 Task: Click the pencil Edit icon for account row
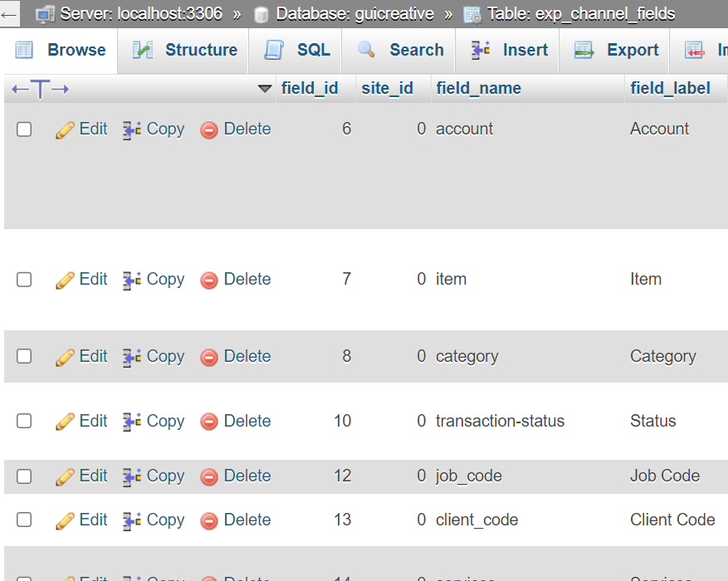(65, 129)
